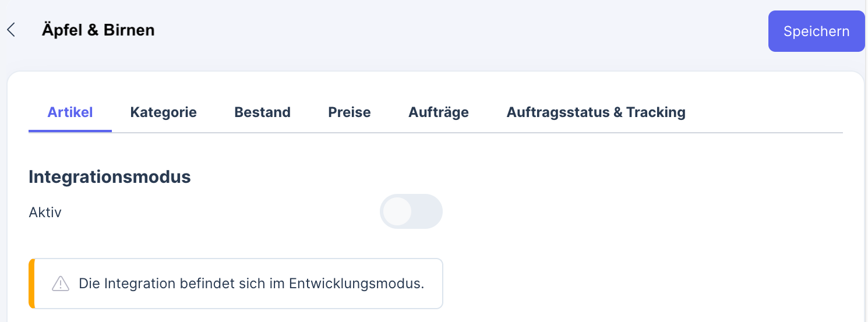Select the Preise tab

349,112
